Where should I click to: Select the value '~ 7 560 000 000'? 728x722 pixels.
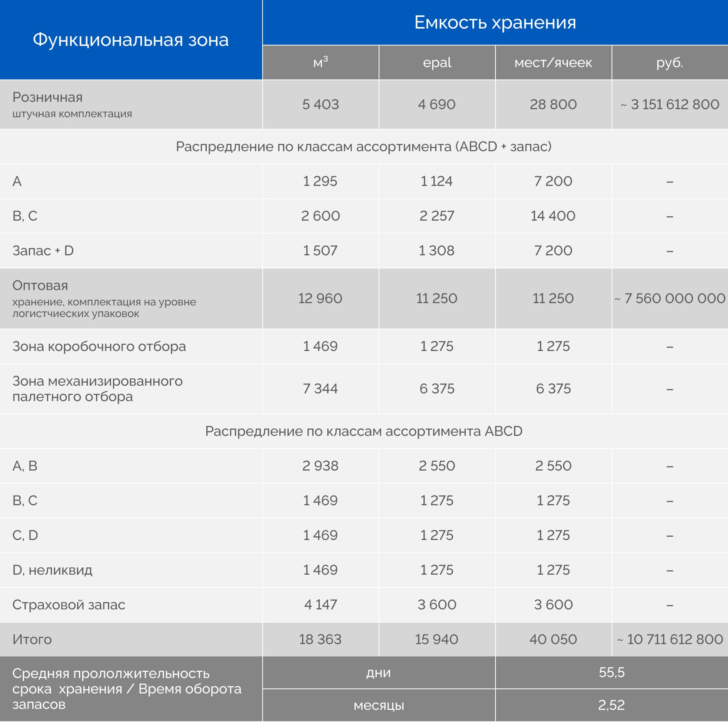(670, 299)
